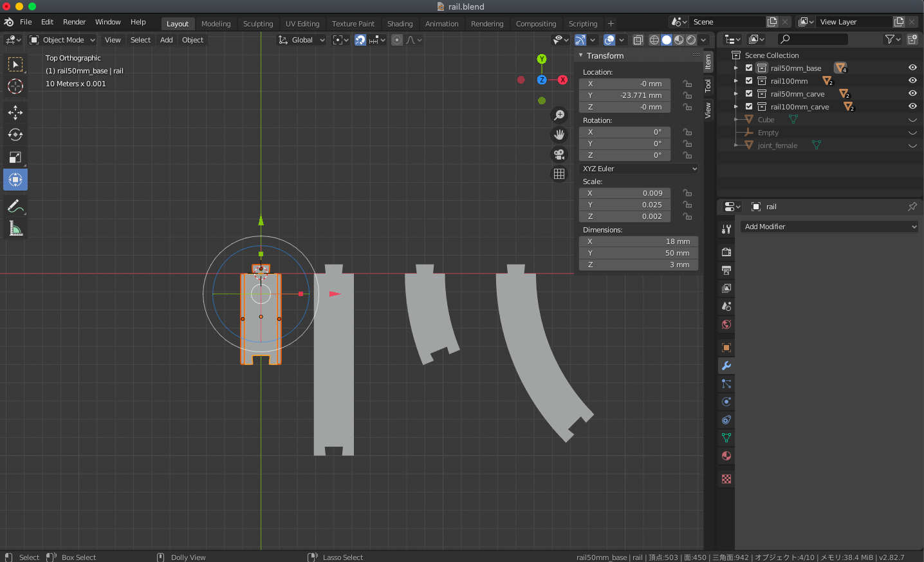
Task: Open the Transform orientation Global dropdown
Action: [300, 40]
